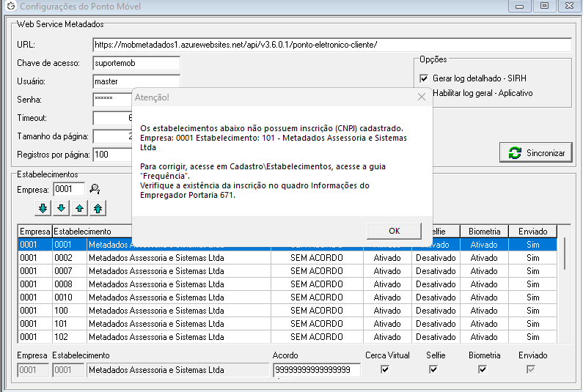This screenshot has width=583, height=392.
Task: Click the app icon in title bar
Action: [x=9, y=6]
